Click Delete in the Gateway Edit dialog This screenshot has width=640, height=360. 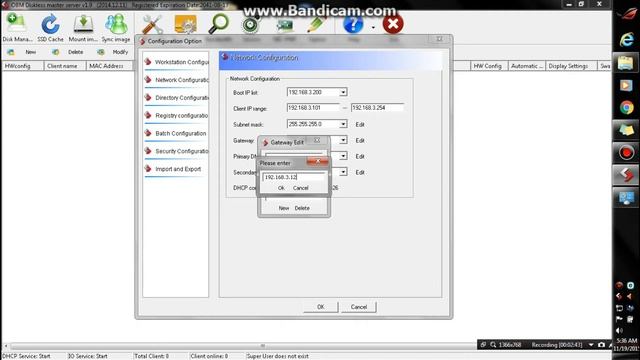click(302, 208)
